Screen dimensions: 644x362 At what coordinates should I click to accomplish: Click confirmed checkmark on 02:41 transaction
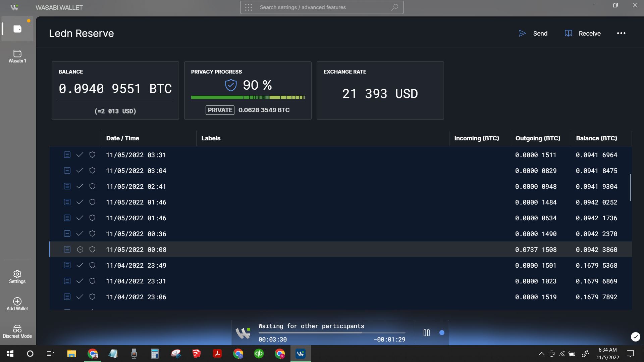pyautogui.click(x=80, y=186)
